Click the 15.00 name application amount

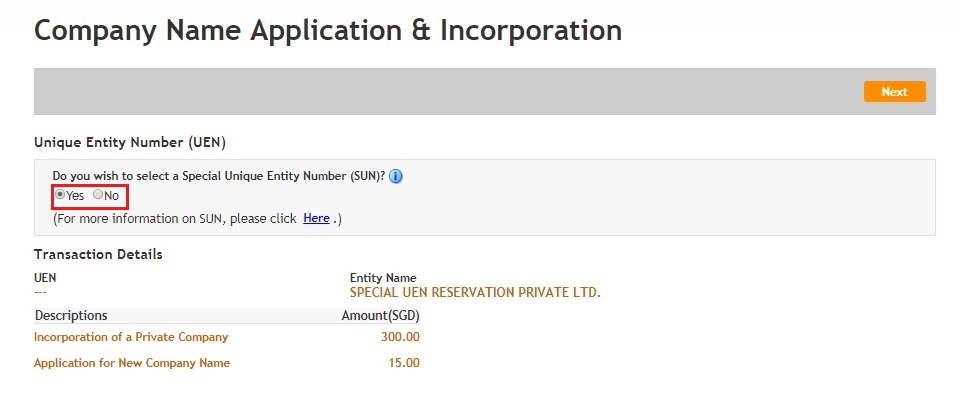(x=404, y=363)
